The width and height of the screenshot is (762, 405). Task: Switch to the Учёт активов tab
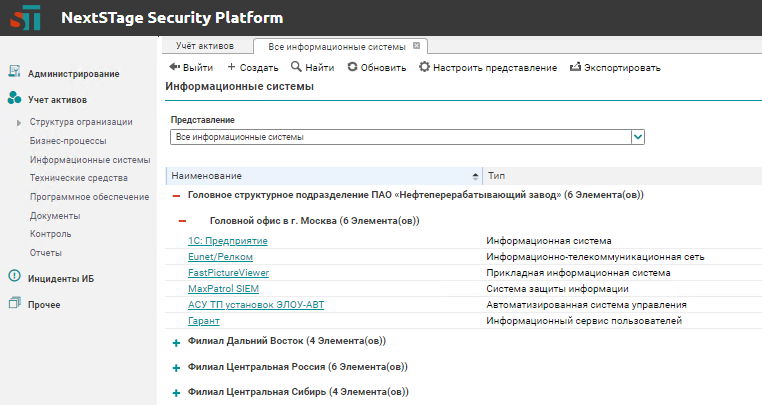coord(204,46)
